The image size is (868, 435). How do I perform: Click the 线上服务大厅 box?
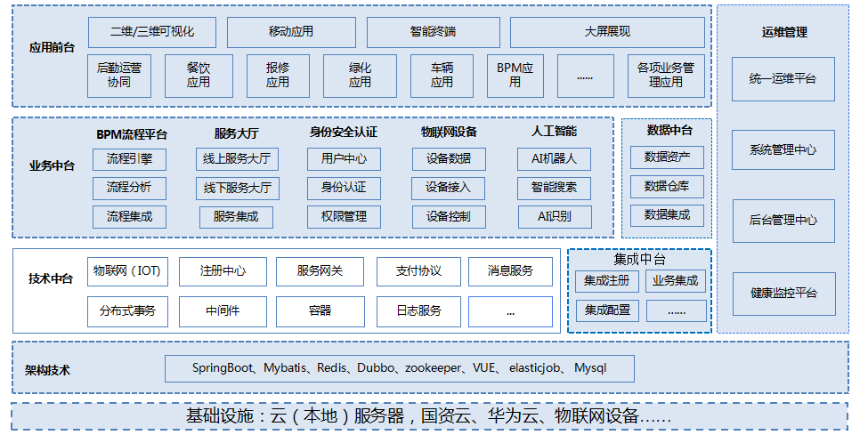point(237,160)
